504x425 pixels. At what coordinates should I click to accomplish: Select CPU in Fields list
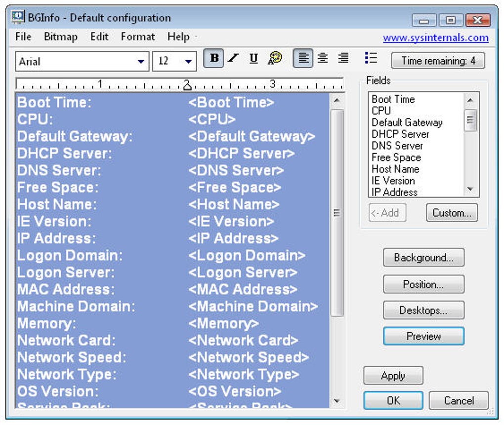[x=381, y=111]
